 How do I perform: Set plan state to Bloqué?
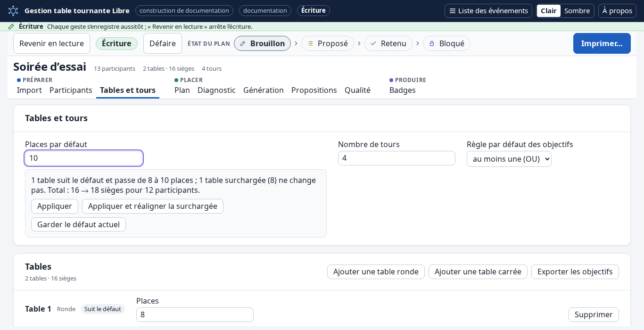click(446, 43)
